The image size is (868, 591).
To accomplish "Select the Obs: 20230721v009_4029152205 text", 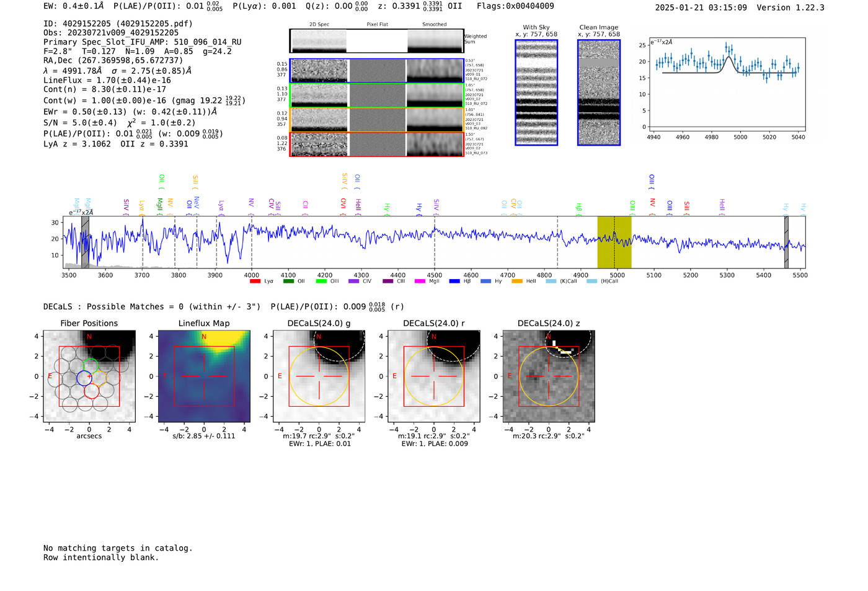I will [x=111, y=33].
